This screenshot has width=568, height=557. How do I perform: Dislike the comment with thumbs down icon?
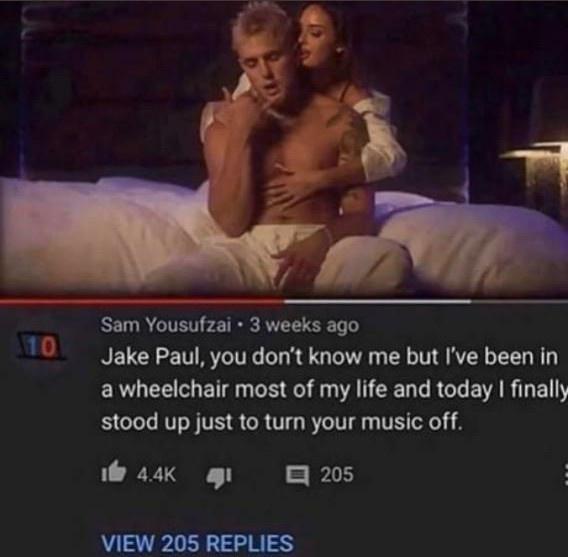pos(218,477)
